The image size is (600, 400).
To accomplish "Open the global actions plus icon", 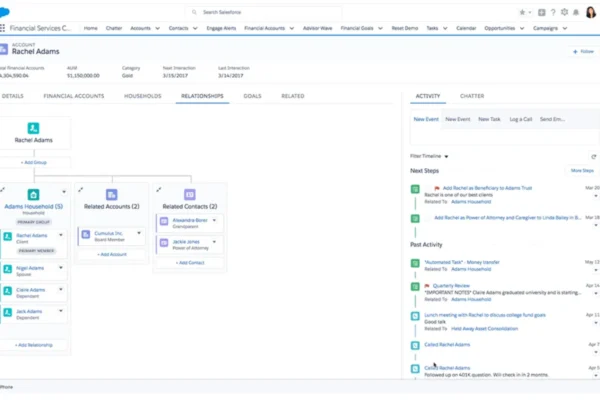I will (541, 12).
